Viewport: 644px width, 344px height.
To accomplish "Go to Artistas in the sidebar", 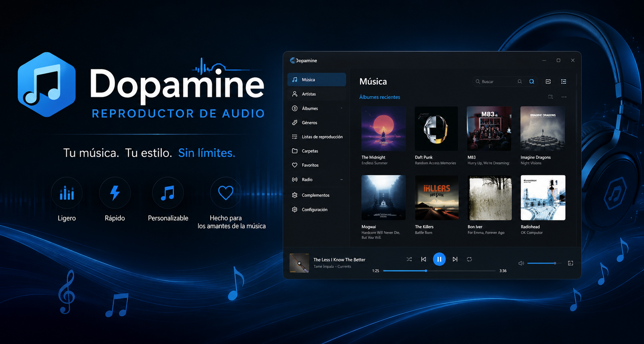I will pos(317,94).
